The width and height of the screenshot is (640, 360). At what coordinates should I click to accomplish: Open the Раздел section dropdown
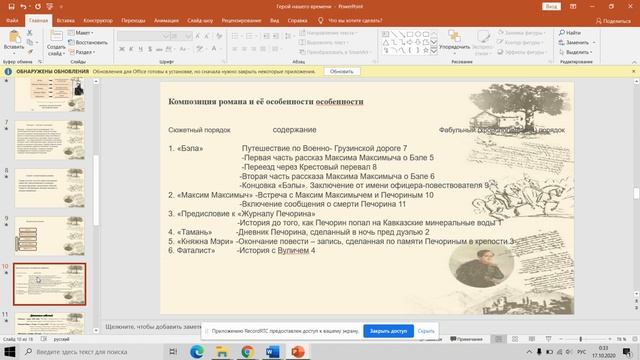tap(82, 52)
